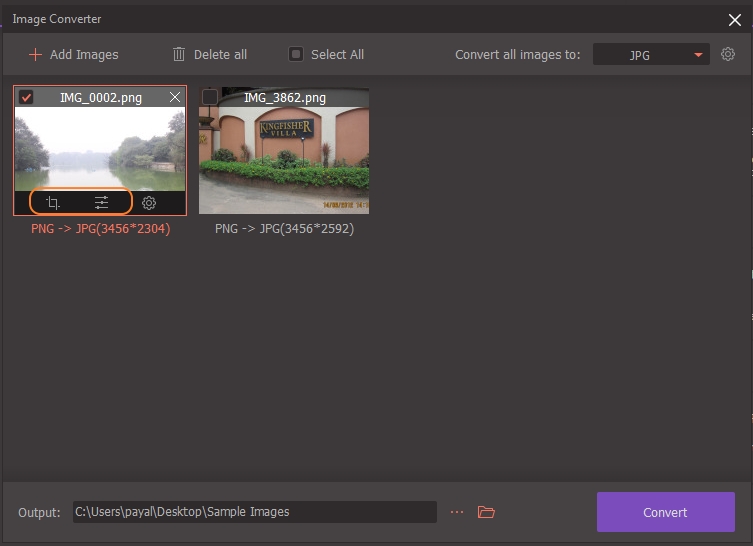753x546 pixels.
Task: Remove IMG_0002.png using its X icon
Action: pyautogui.click(x=175, y=97)
